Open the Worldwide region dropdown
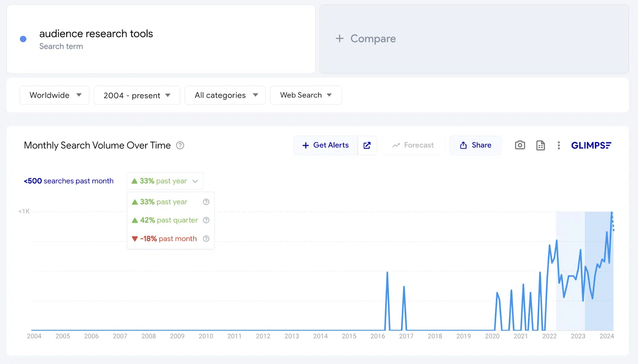This screenshot has height=364, width=638. click(55, 95)
